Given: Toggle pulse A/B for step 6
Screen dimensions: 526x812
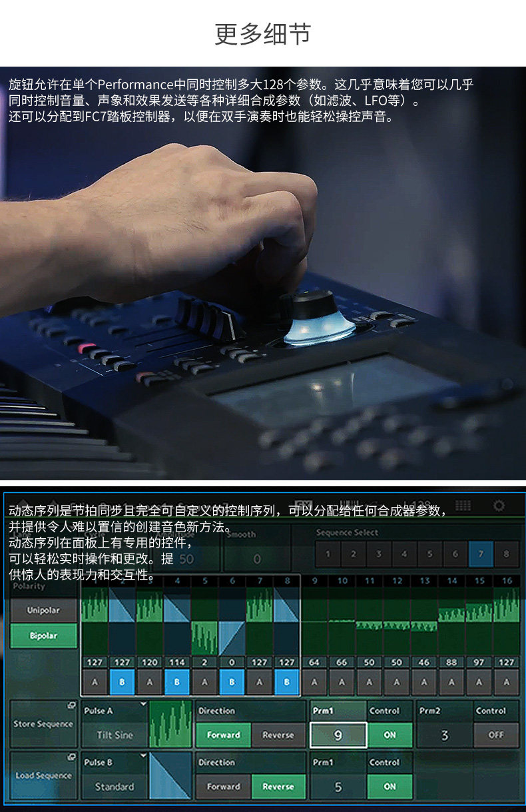Looking at the screenshot, I should click(232, 681).
